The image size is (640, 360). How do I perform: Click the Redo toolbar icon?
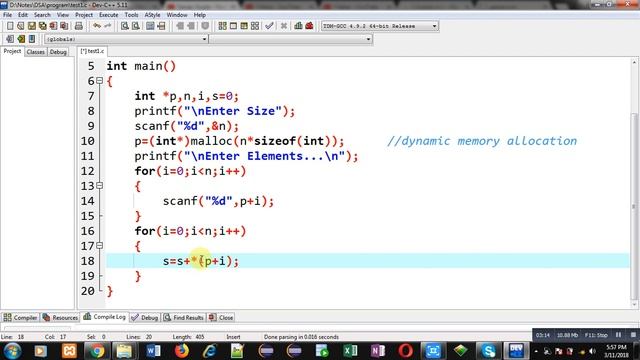pos(108,26)
